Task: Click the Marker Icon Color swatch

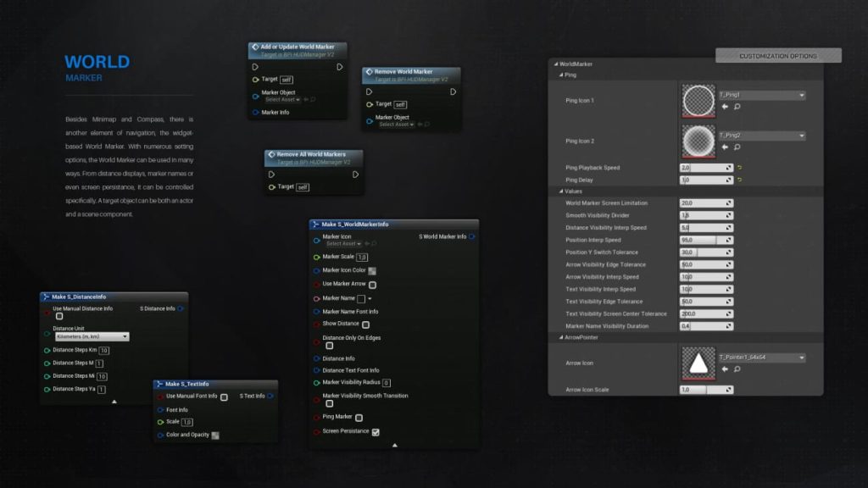Action: (x=372, y=271)
